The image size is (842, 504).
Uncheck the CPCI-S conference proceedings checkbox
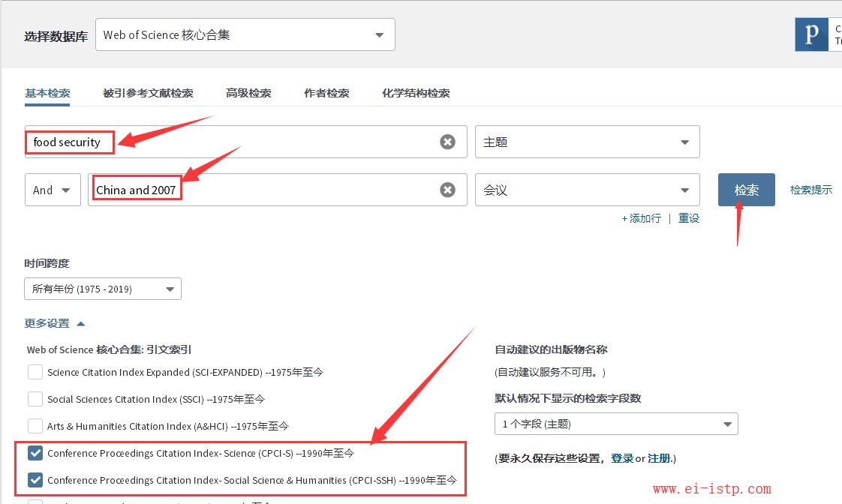(x=35, y=453)
